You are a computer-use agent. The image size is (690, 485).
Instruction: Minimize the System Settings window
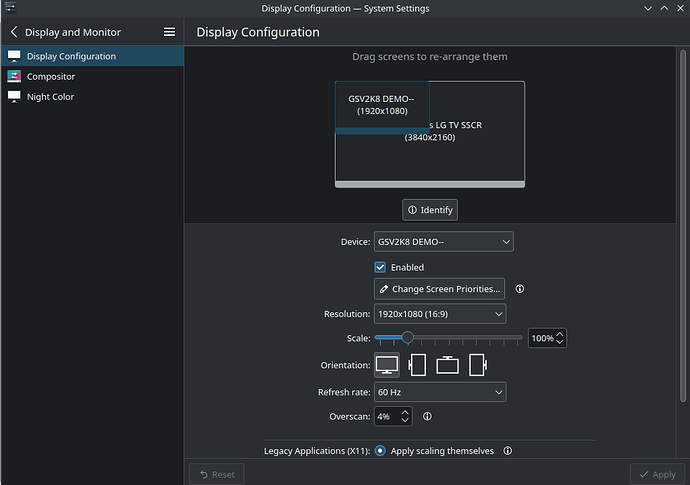coord(648,8)
